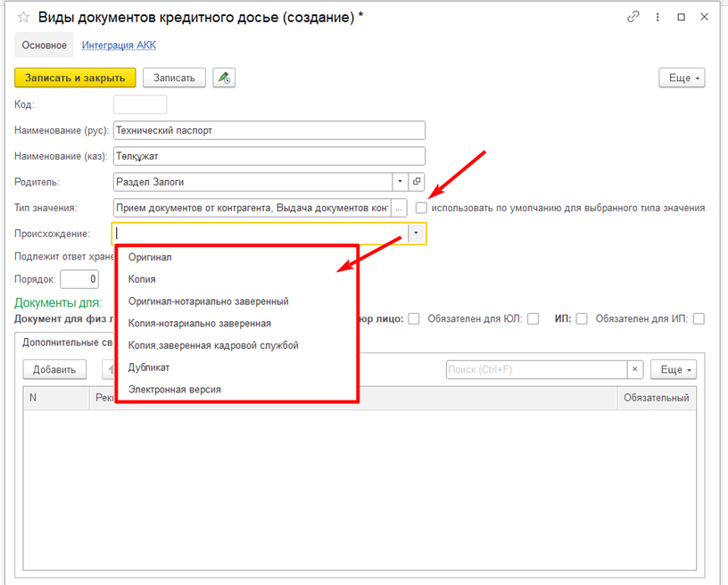
Task: Sort by the Обязательный column header
Action: pyautogui.click(x=656, y=398)
